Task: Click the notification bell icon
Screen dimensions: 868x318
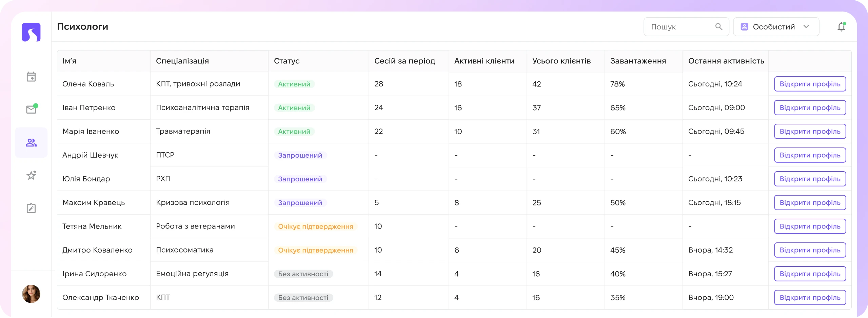Action: (841, 26)
